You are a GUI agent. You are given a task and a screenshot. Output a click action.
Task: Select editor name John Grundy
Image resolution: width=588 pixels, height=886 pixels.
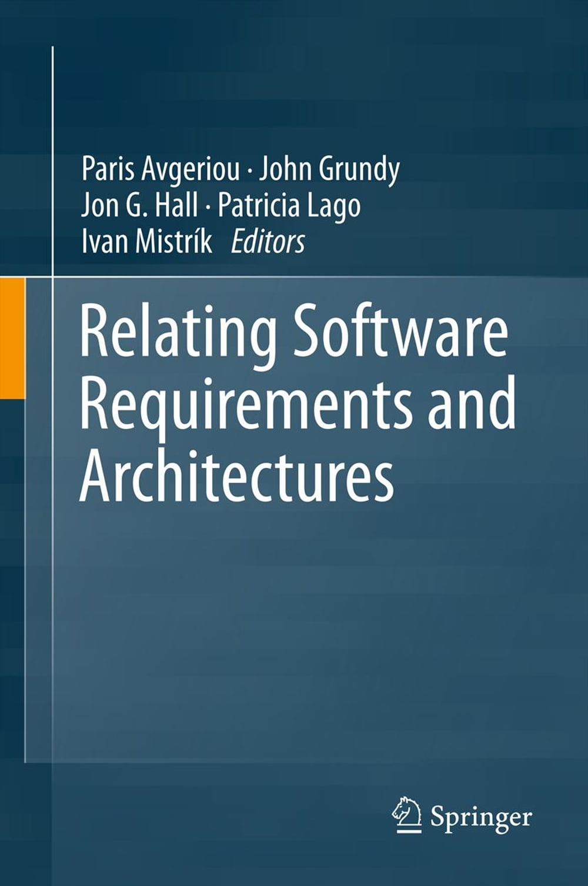click(329, 170)
